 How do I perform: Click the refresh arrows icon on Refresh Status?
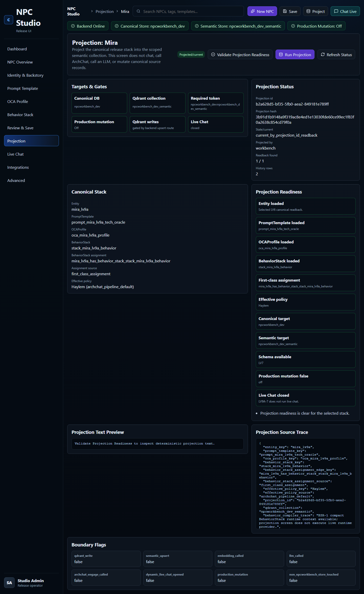click(x=323, y=55)
